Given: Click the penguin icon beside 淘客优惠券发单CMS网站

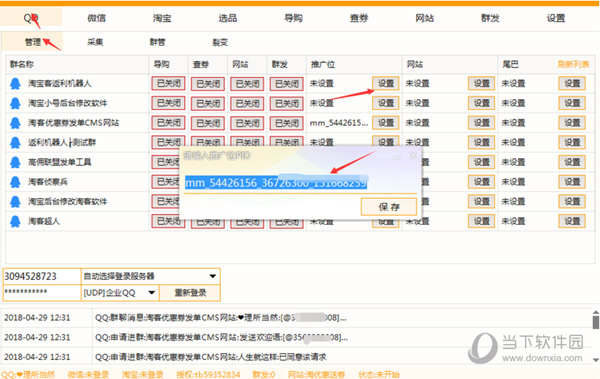Looking at the screenshot, I should pos(15,123).
